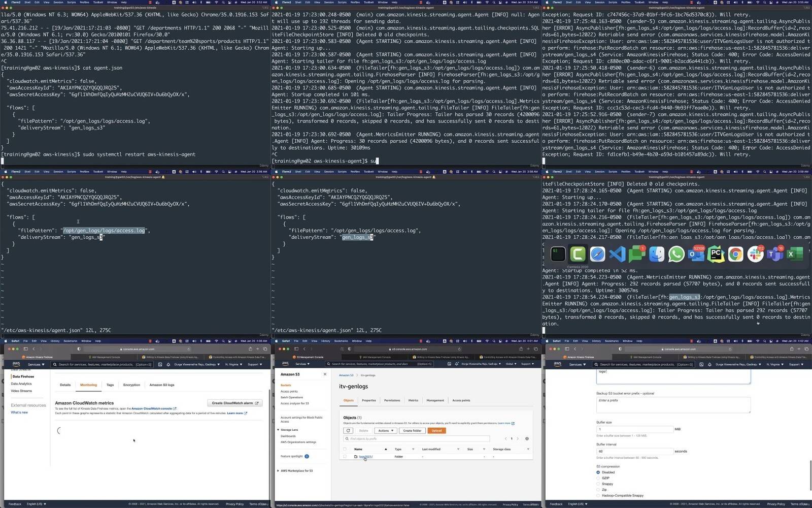Go to Access points in S3 sidebar
This screenshot has width=812, height=508.
[x=289, y=391]
